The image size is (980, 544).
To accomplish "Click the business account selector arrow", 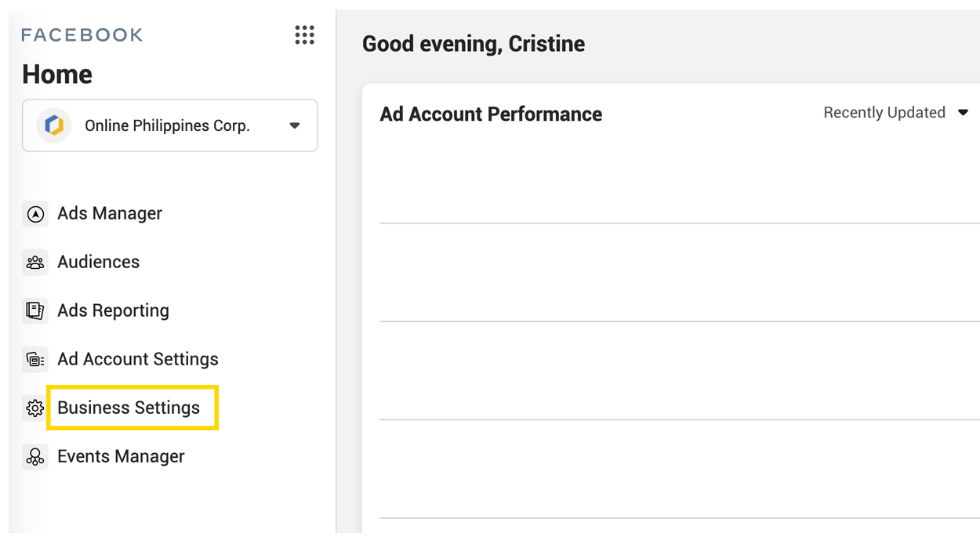I will [x=295, y=125].
